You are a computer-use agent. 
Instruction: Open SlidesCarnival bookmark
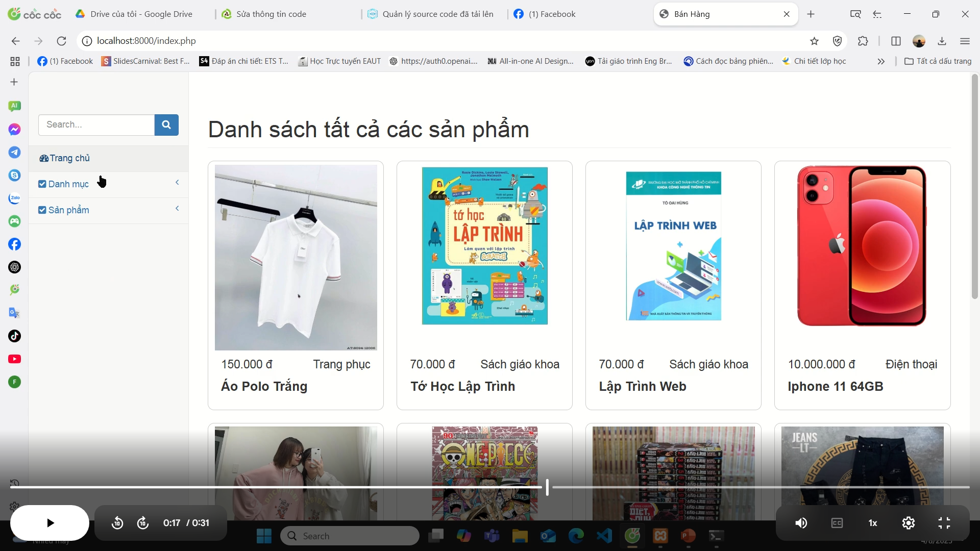pos(145,61)
